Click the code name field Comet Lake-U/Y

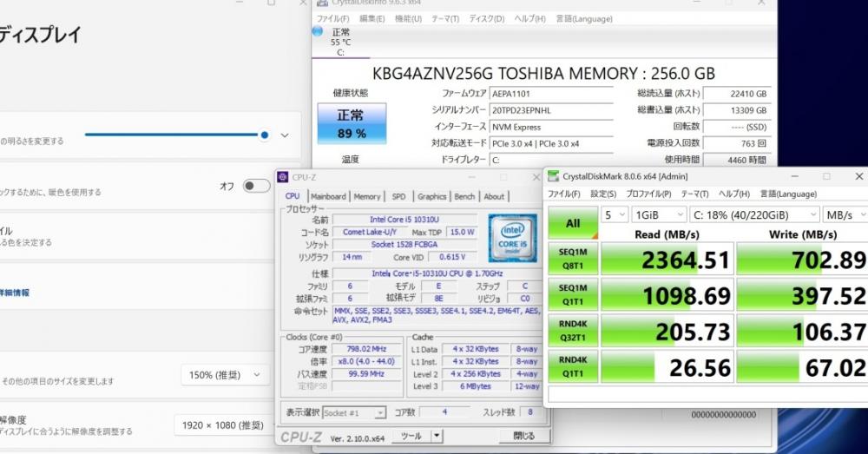(370, 232)
